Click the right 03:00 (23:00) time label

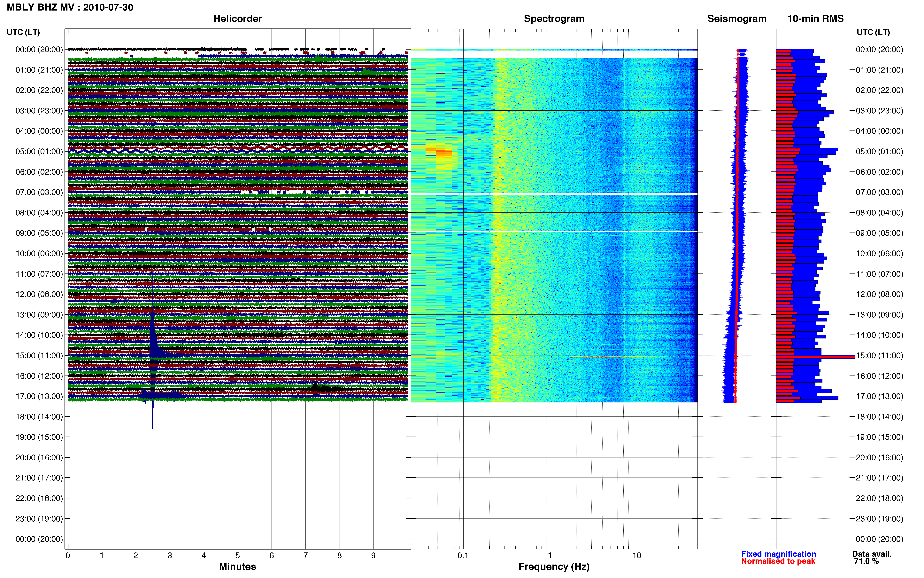879,111
